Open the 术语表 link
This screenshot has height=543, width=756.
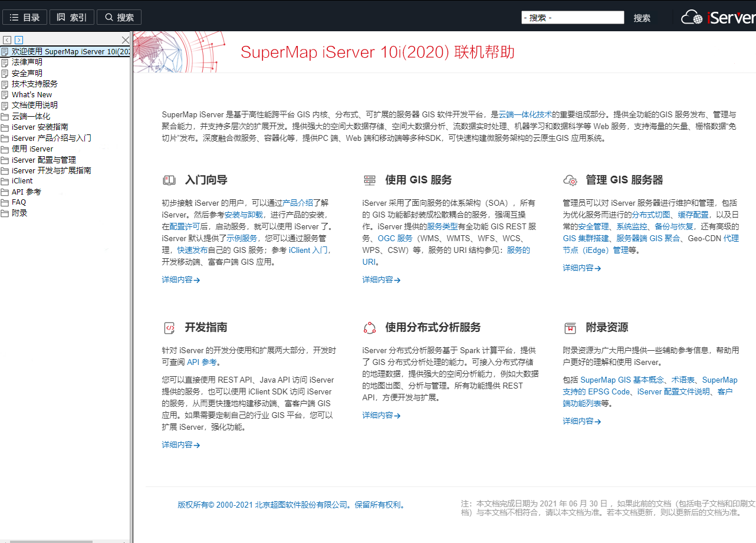click(x=683, y=380)
